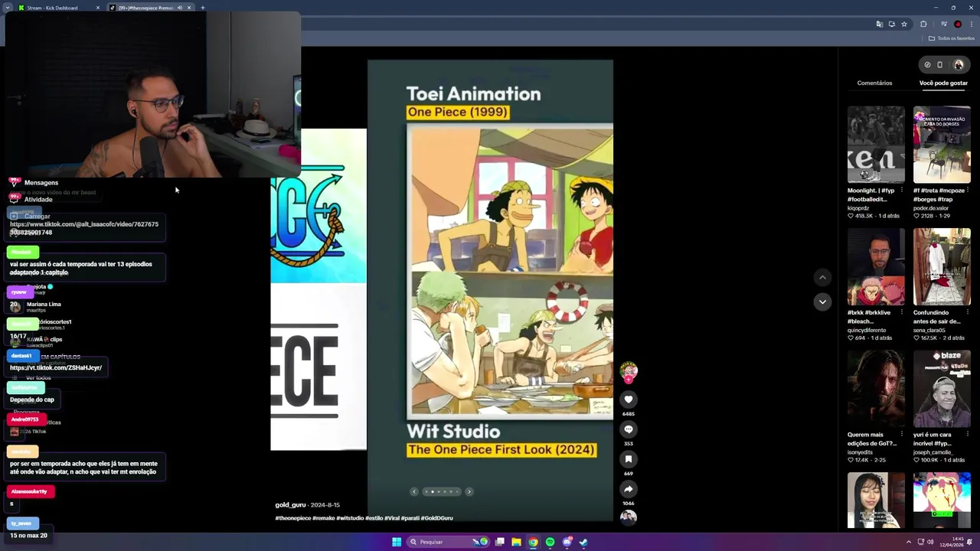The image size is (980, 551).
Task: Open options for the Confundindo antes de sair card
Action: coord(967,313)
